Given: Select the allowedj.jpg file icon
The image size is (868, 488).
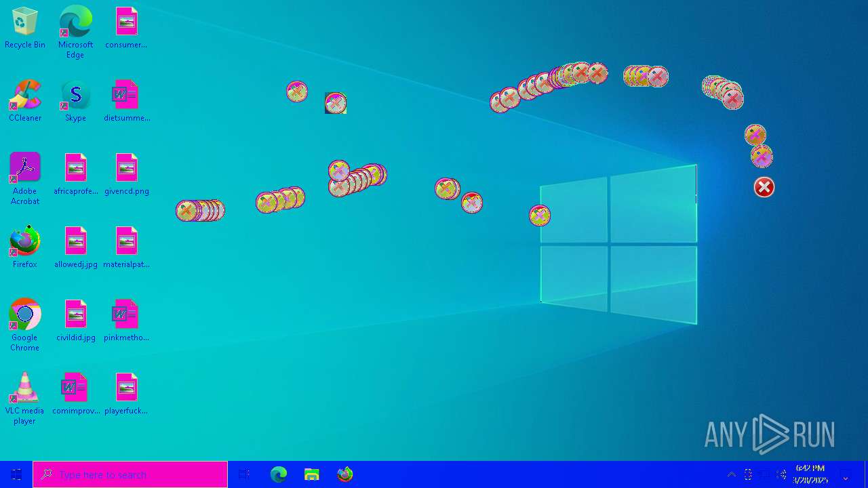Looking at the screenshot, I should 75,248.
